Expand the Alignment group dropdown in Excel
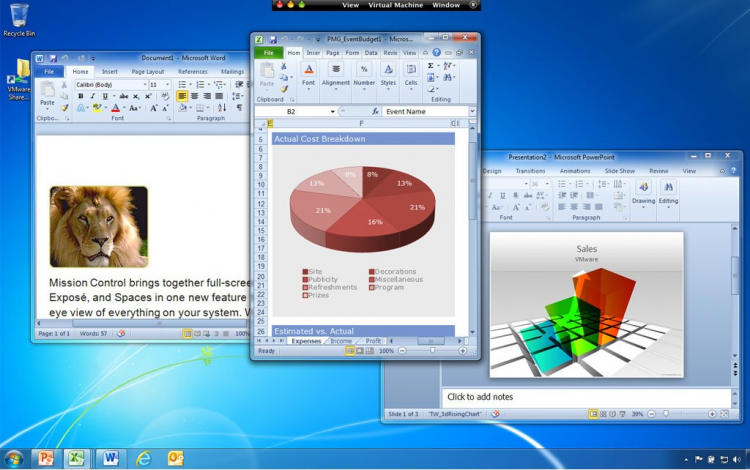 (336, 89)
